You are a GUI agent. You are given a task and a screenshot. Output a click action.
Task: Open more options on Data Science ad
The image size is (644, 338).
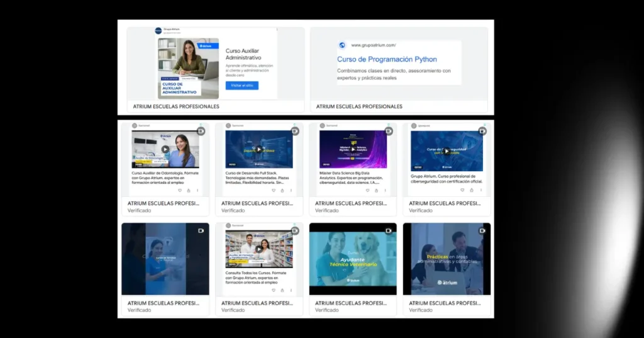(386, 190)
